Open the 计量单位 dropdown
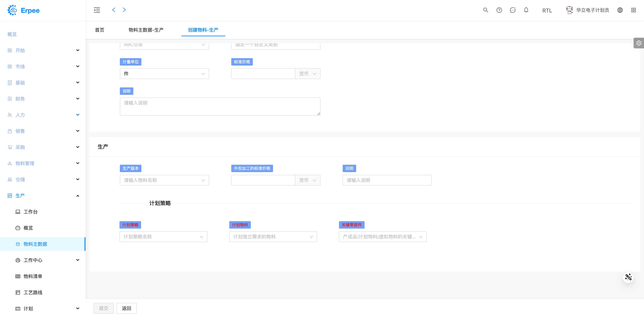This screenshot has width=644, height=316. (x=164, y=74)
